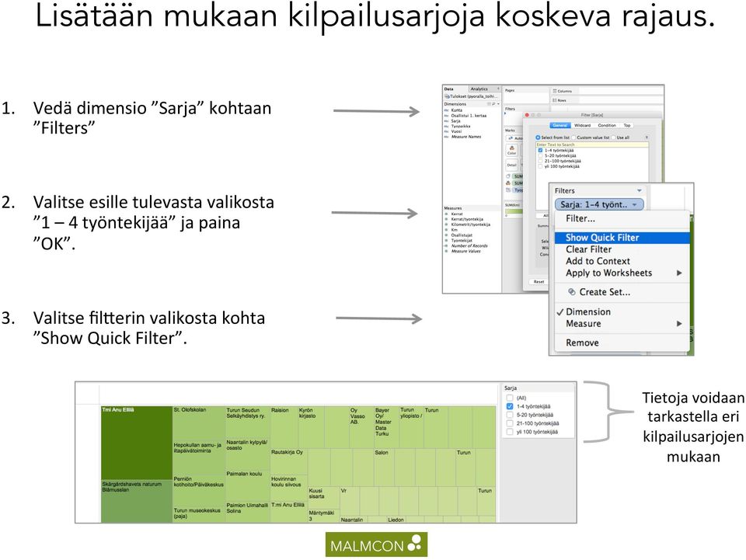The width and height of the screenshot is (746, 560).
Task: Expand the Apply to Worksheets submenu
Action: (x=679, y=273)
